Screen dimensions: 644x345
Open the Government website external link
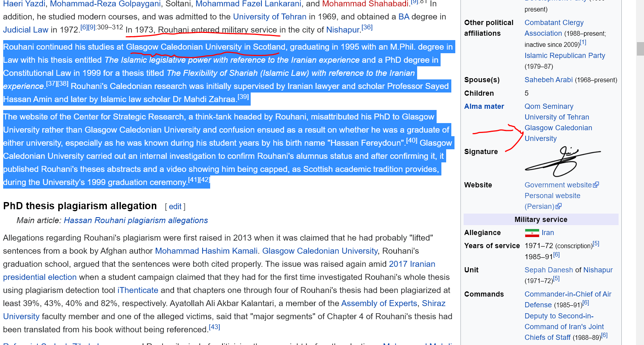[x=558, y=185]
